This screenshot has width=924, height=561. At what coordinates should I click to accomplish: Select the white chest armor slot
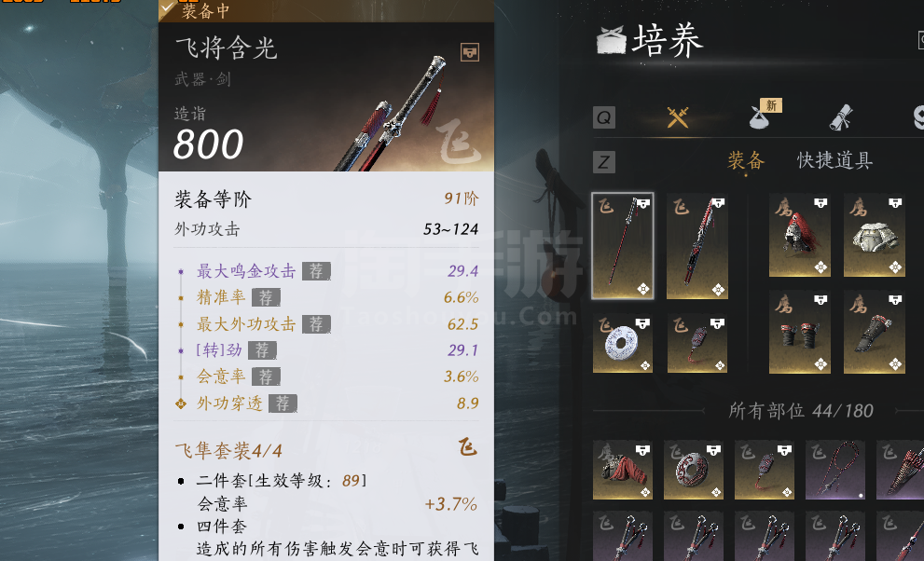click(x=875, y=236)
